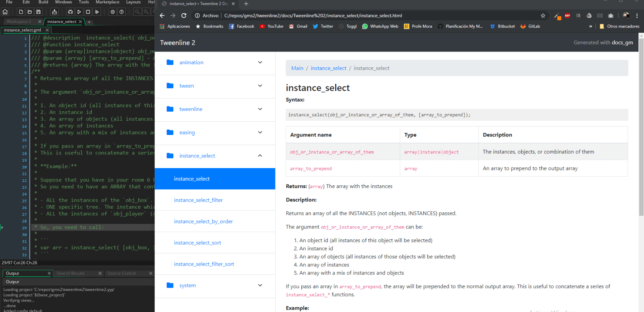Close the instance_select workspace tab

[80, 22]
